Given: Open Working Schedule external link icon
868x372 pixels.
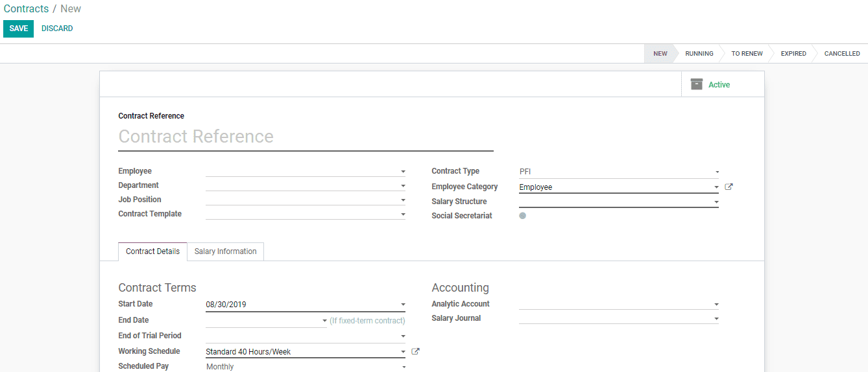Looking at the screenshot, I should pos(415,351).
